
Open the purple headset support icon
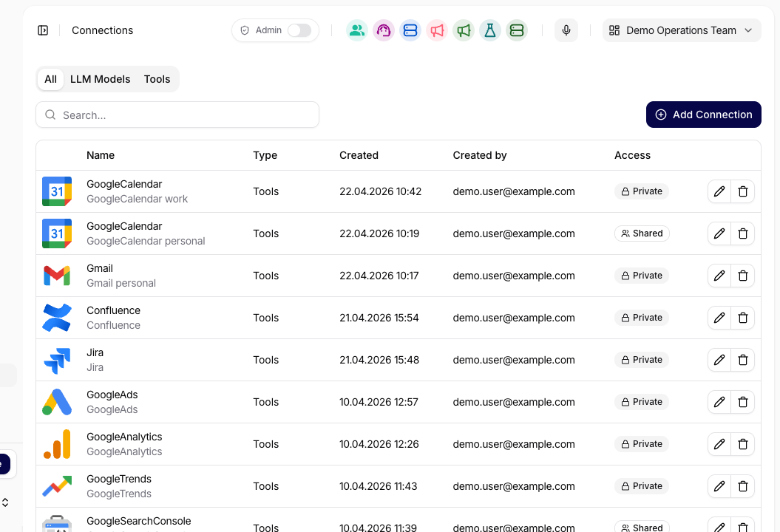point(384,30)
